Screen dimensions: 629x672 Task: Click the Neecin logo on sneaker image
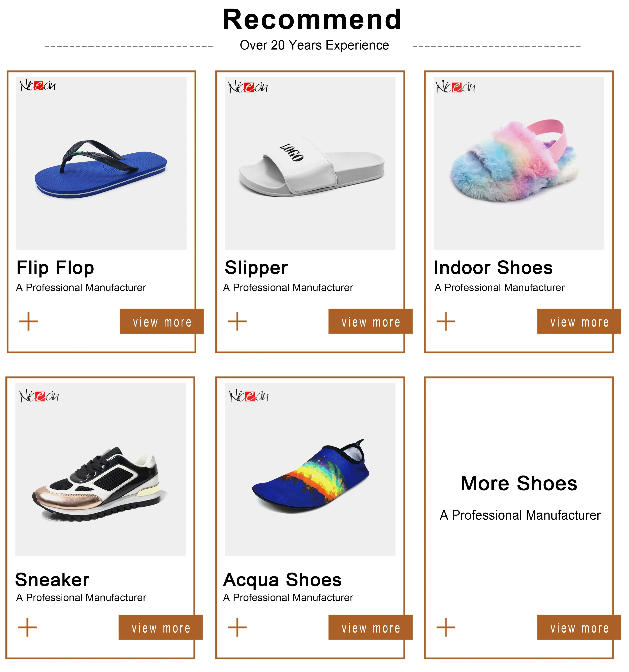point(39,396)
